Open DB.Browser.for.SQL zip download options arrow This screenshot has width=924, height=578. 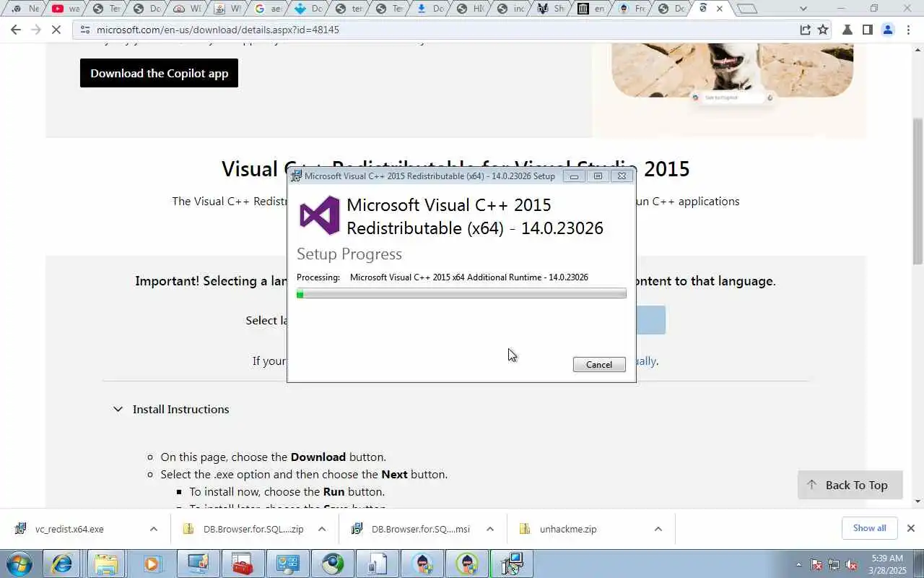322,529
